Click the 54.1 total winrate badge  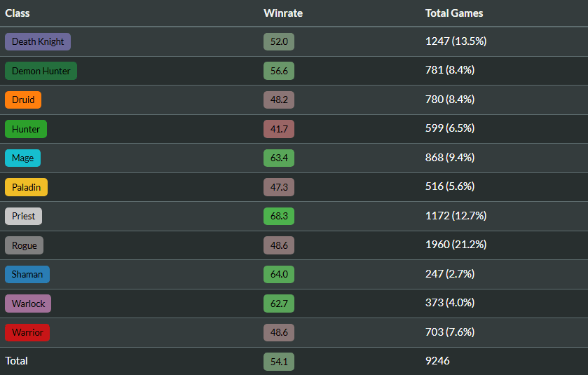click(279, 362)
